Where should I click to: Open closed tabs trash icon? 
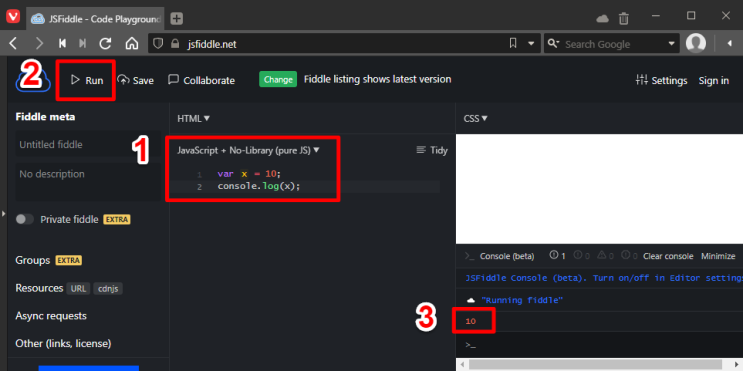[624, 18]
